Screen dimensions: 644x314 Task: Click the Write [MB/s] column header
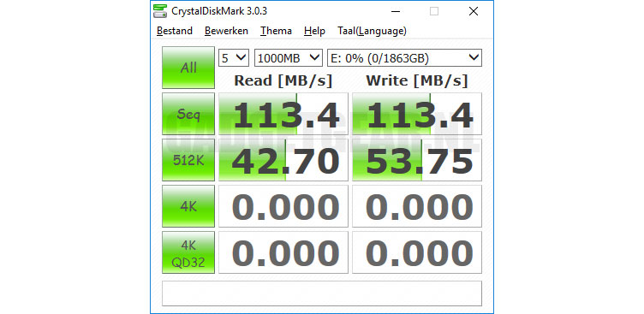417,81
